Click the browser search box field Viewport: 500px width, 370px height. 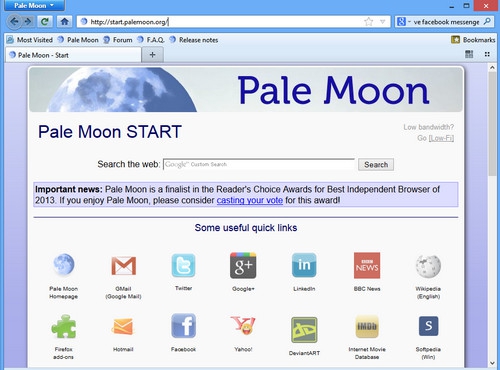[x=446, y=22]
